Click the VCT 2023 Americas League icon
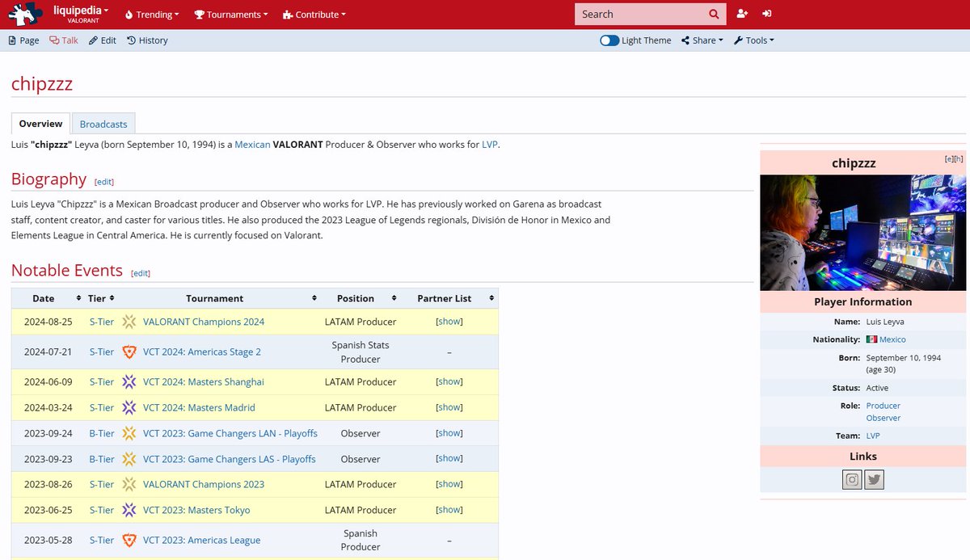Viewport: 970px width, 560px height. point(129,540)
